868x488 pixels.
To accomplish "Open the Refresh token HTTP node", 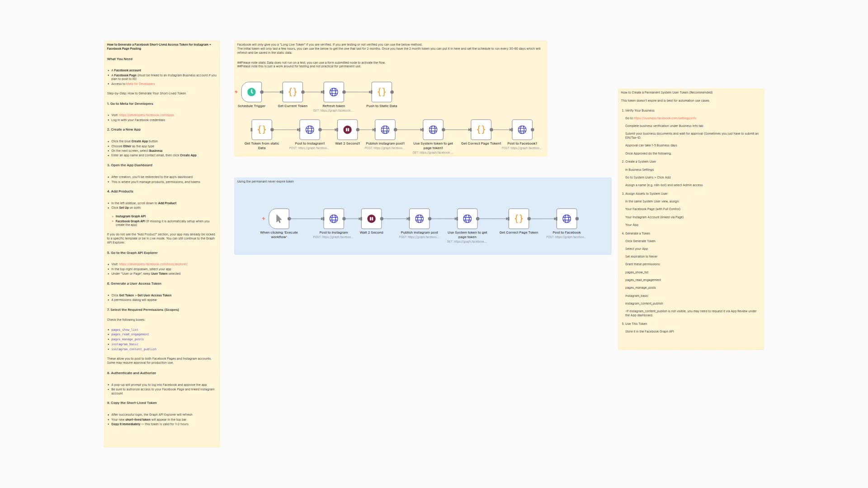I will click(x=334, y=92).
